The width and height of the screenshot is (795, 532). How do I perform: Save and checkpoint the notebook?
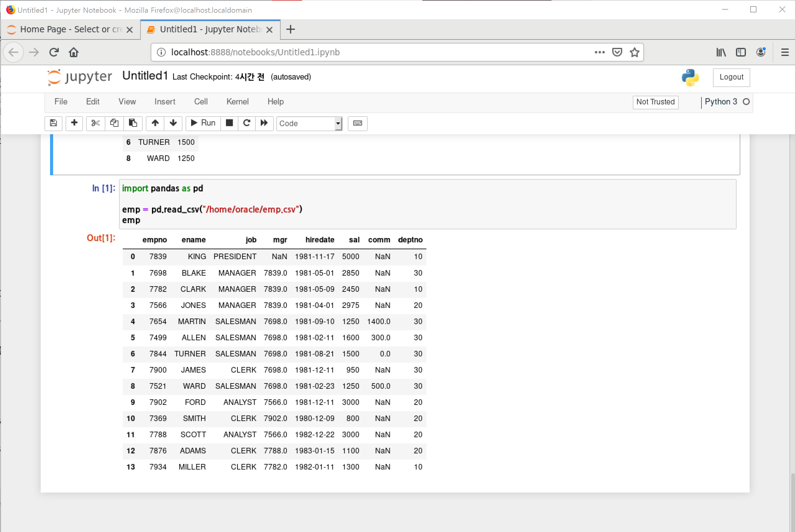pos(53,123)
